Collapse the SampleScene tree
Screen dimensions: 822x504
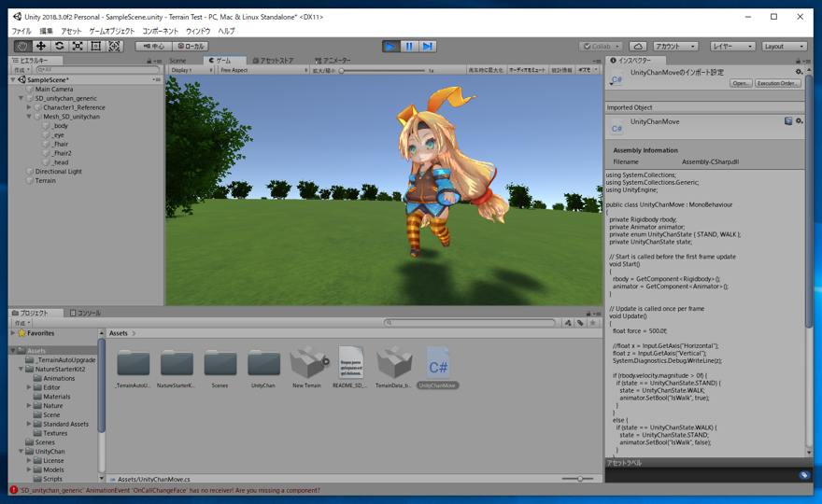click(x=13, y=79)
